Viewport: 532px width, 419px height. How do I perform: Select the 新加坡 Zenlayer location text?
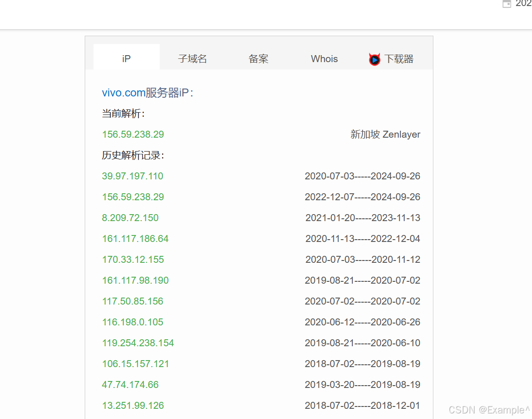coord(385,134)
